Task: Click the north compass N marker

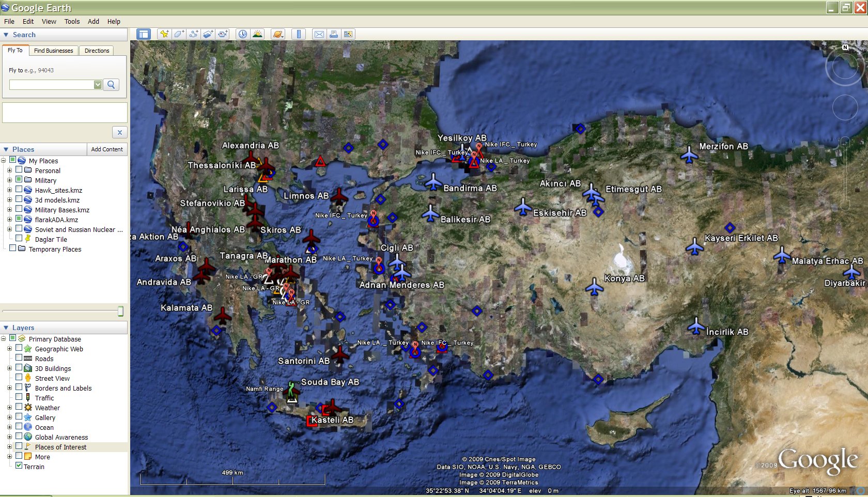Action: [x=845, y=47]
